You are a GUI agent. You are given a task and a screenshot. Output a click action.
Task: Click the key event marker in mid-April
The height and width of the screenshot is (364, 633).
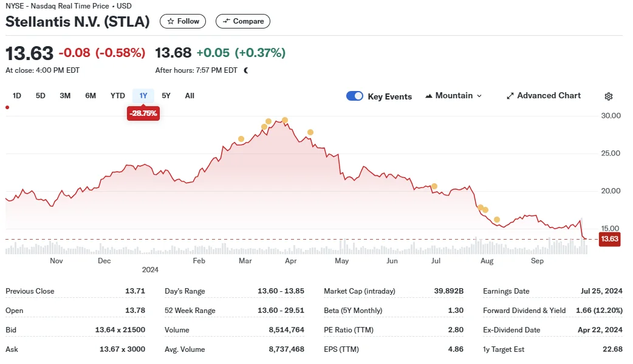(x=310, y=132)
